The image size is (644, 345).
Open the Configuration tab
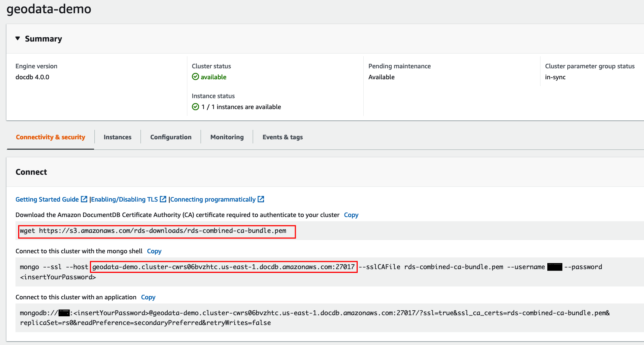click(171, 137)
